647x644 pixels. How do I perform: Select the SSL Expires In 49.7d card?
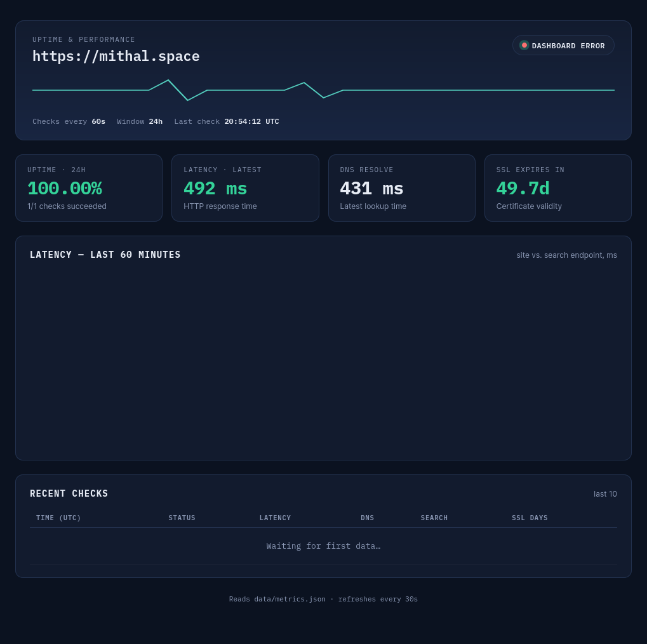click(558, 188)
